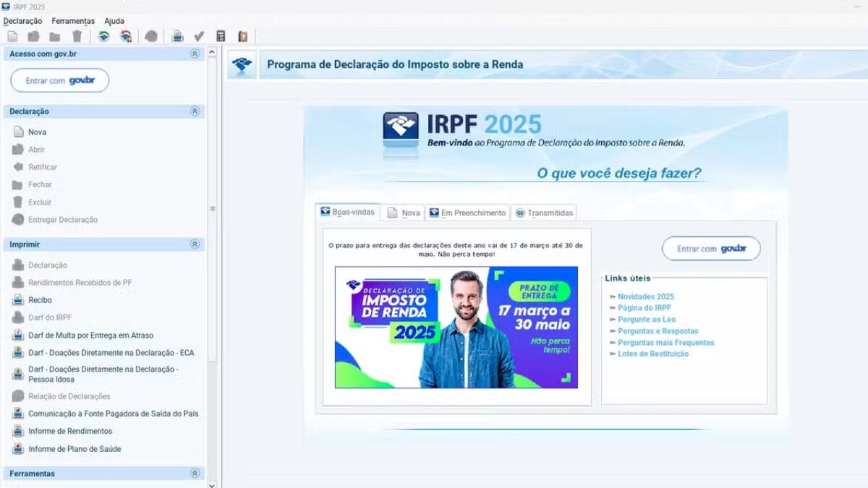Open the Novidades 2025 link
The width and height of the screenshot is (868, 488).
pos(645,296)
